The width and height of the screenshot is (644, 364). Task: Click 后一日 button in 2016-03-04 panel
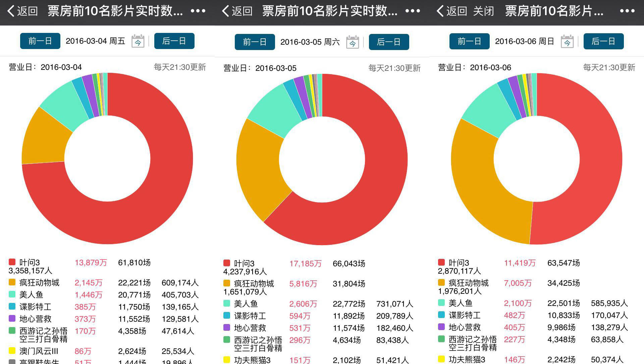coord(174,41)
